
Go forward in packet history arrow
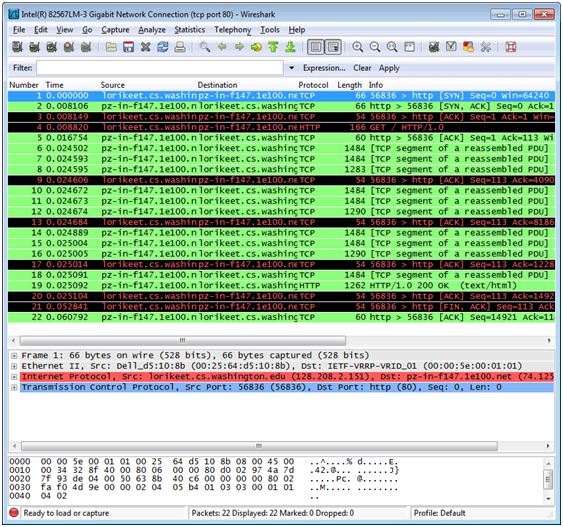(x=239, y=47)
